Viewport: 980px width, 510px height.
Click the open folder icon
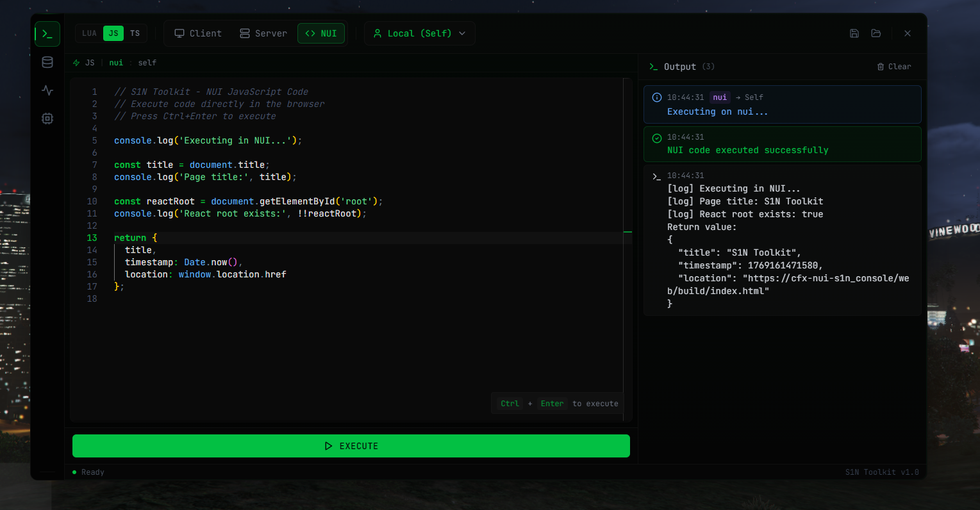click(x=876, y=33)
